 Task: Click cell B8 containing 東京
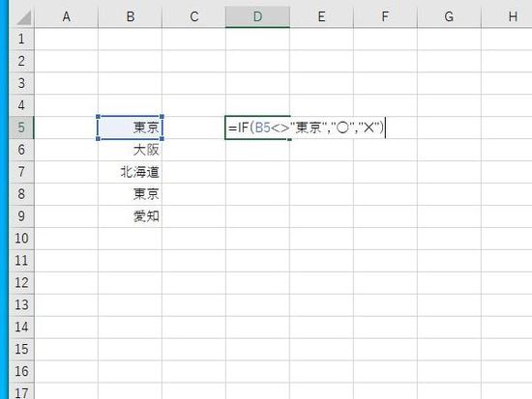pos(131,194)
